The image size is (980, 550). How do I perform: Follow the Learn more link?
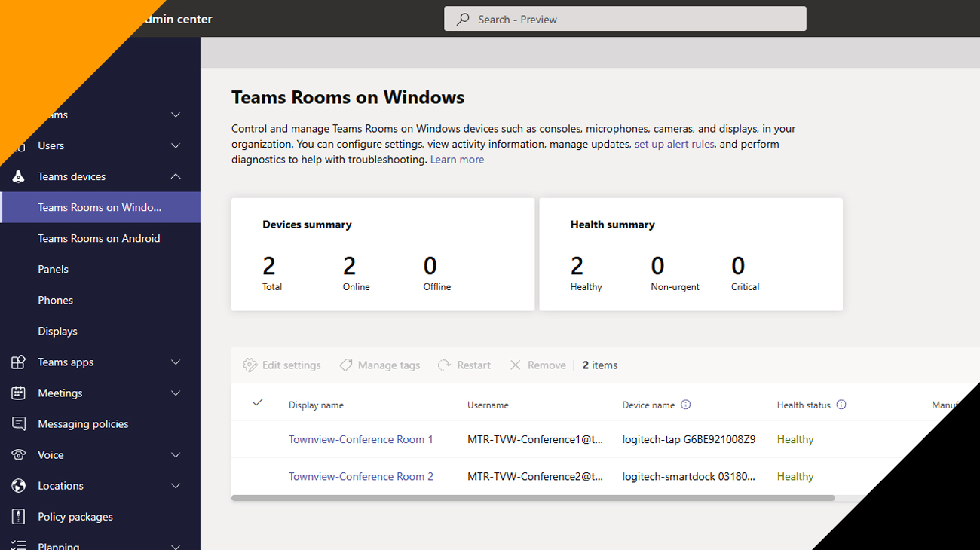[457, 160]
